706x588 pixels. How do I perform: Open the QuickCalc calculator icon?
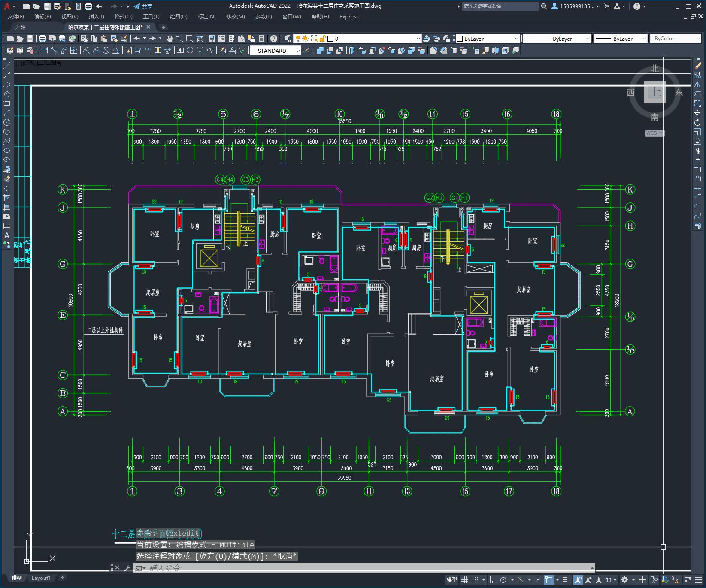tap(261, 39)
